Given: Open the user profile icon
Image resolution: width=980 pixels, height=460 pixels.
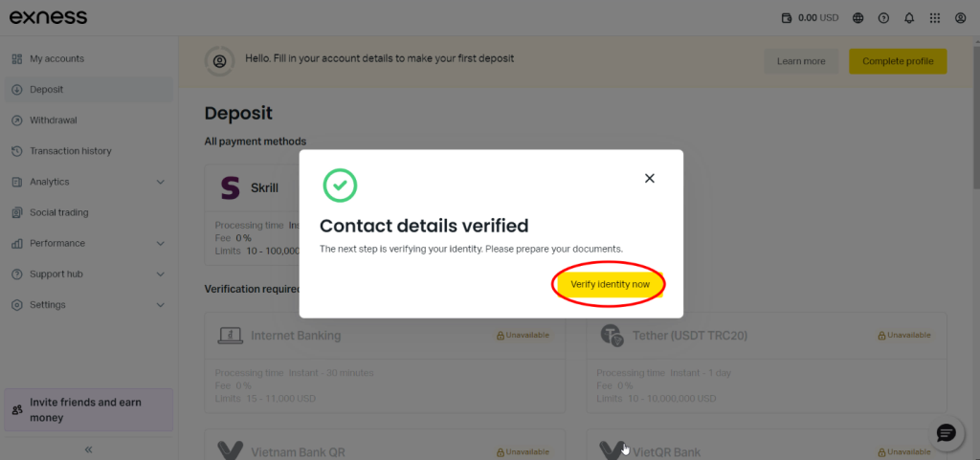Looking at the screenshot, I should [x=961, y=17].
